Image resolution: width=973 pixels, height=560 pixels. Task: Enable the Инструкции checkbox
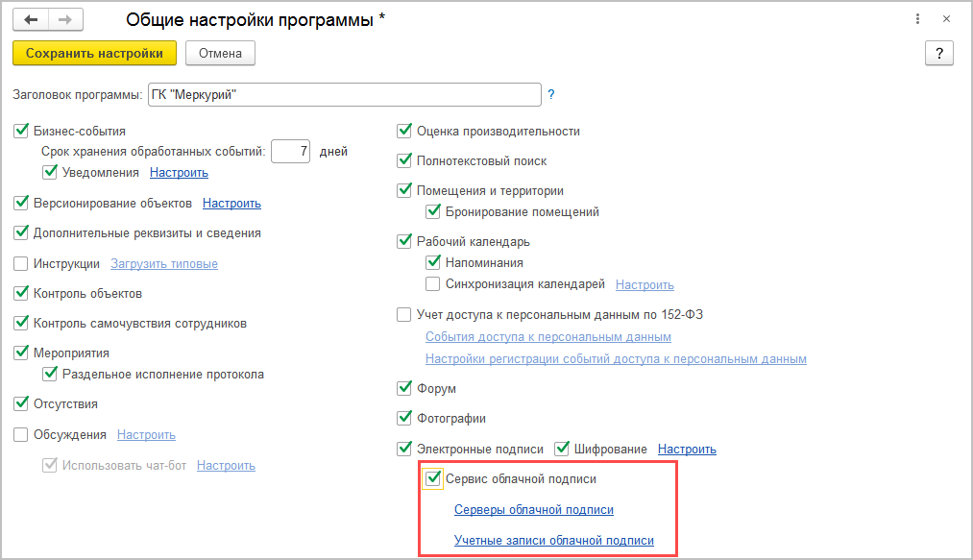[x=21, y=263]
